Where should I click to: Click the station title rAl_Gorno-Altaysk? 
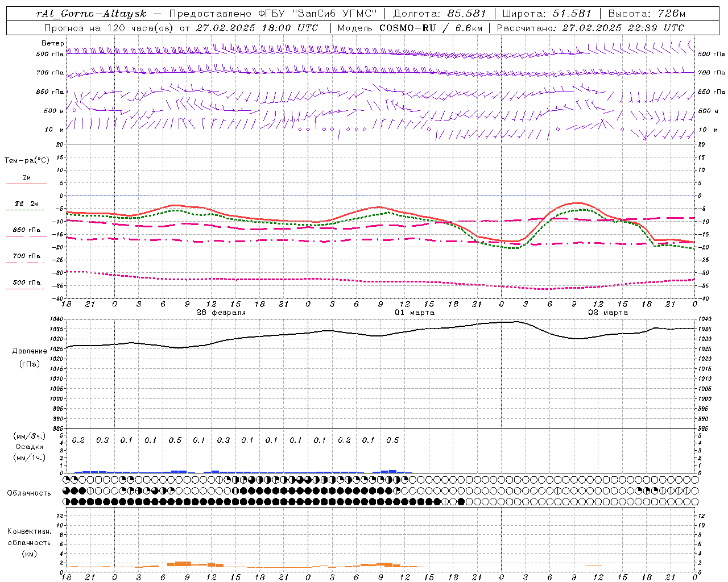point(90,14)
